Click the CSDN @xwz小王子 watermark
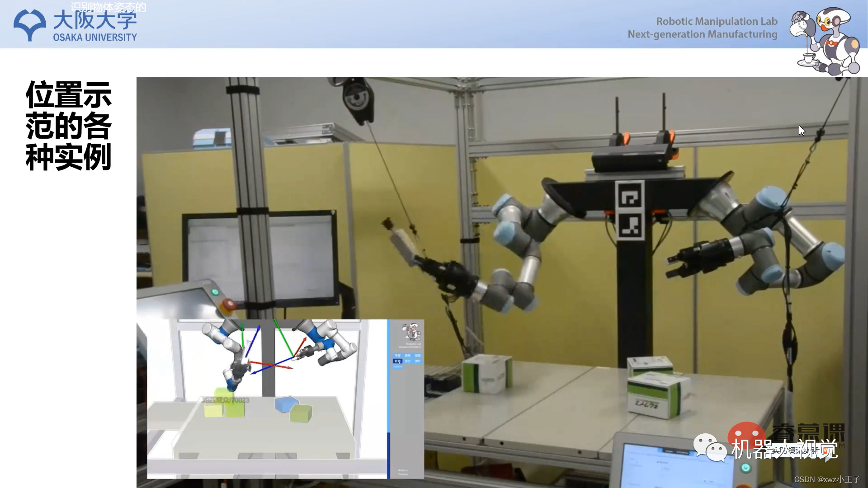The height and width of the screenshot is (488, 868). click(x=827, y=479)
